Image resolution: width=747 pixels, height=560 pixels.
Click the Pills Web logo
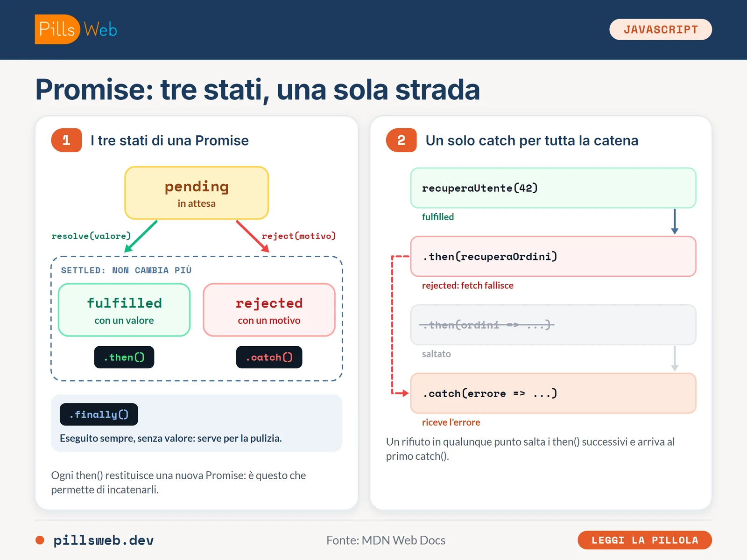point(76,29)
